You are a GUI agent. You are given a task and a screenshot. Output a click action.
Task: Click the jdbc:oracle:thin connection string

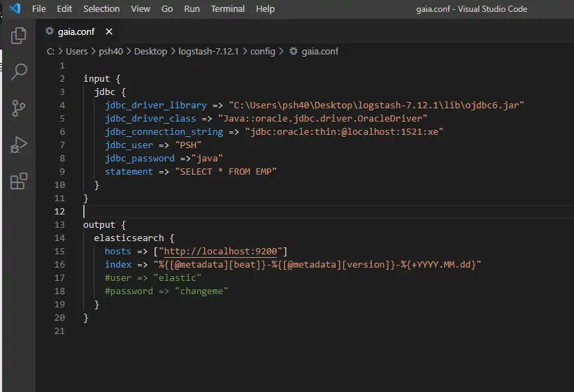(x=344, y=132)
